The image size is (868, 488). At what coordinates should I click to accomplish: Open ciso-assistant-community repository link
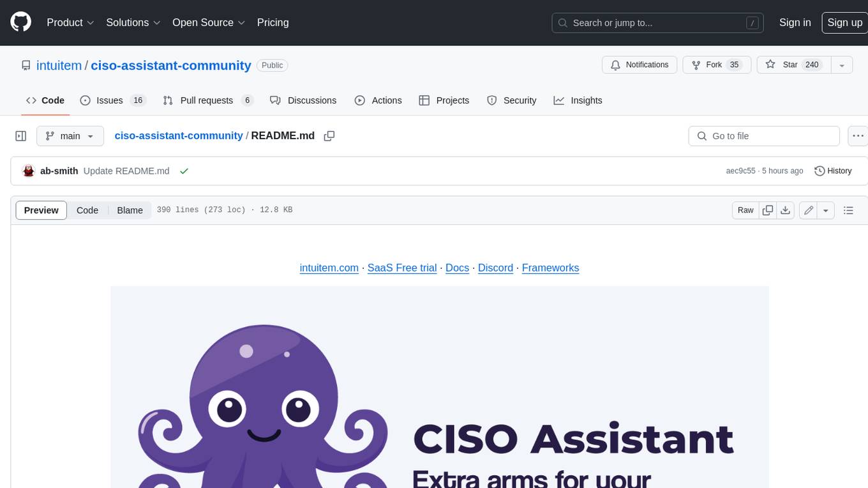coord(171,65)
